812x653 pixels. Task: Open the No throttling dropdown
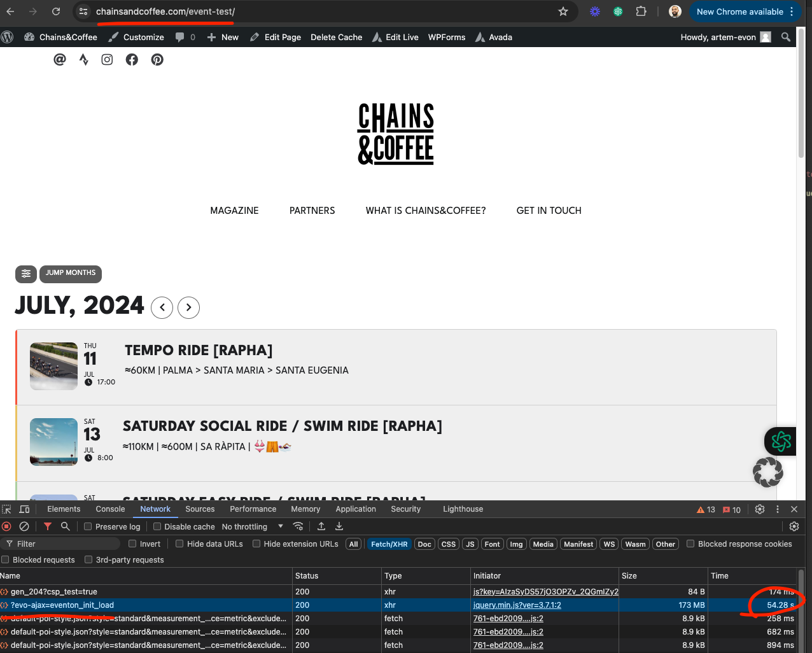click(x=253, y=526)
